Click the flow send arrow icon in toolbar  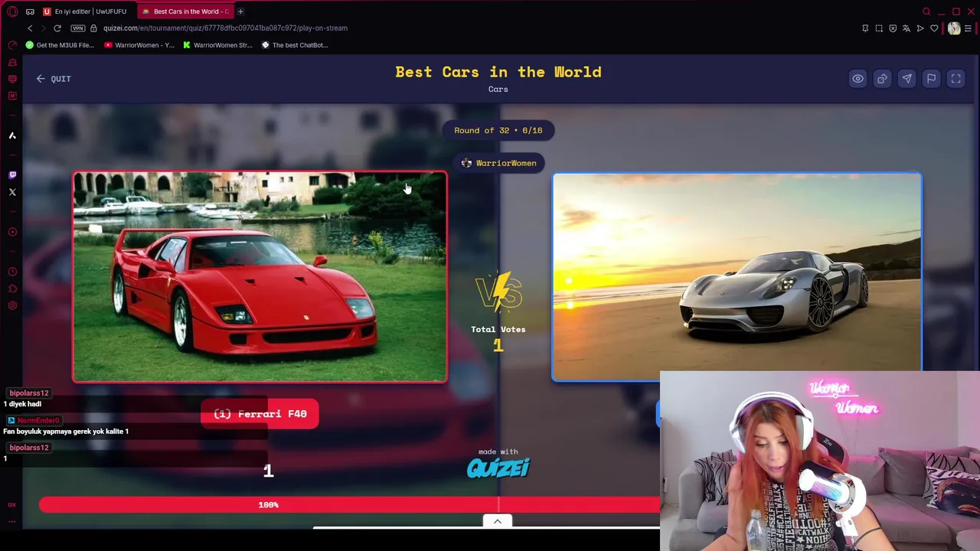click(x=920, y=28)
